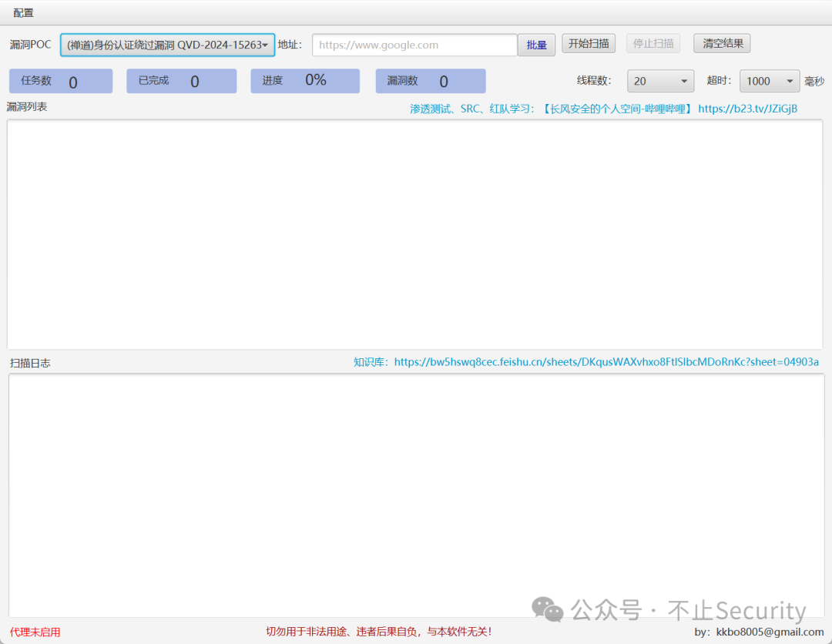Click the 进度 progress percentage panel

(x=304, y=80)
